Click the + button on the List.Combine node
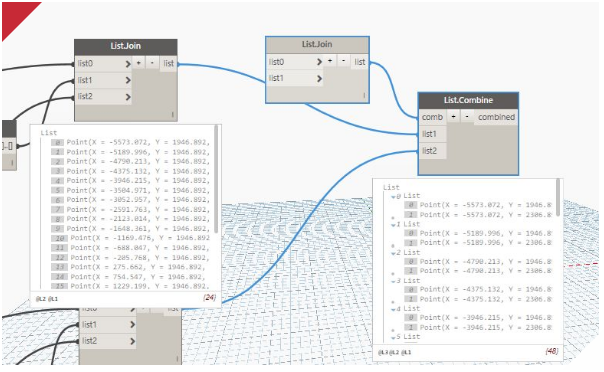 [x=454, y=117]
